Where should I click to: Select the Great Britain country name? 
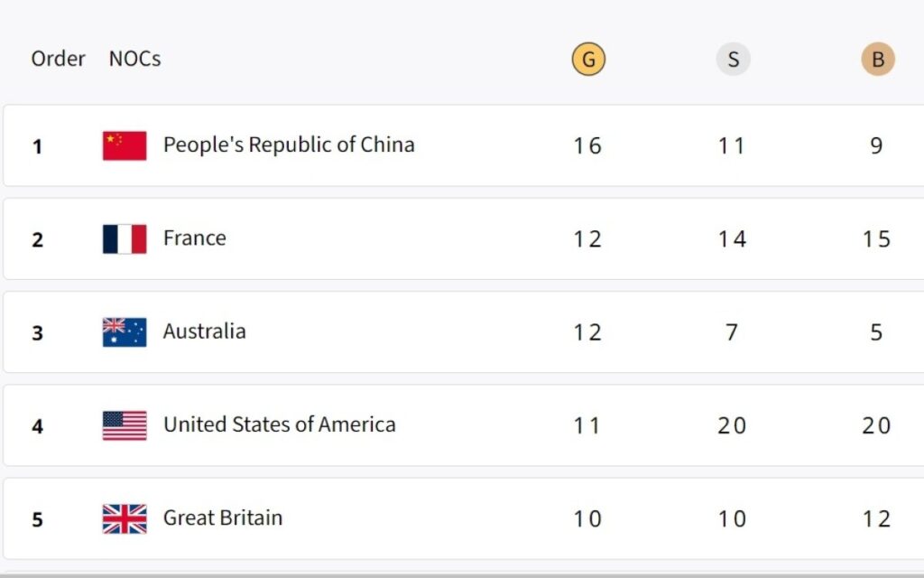coord(223,518)
